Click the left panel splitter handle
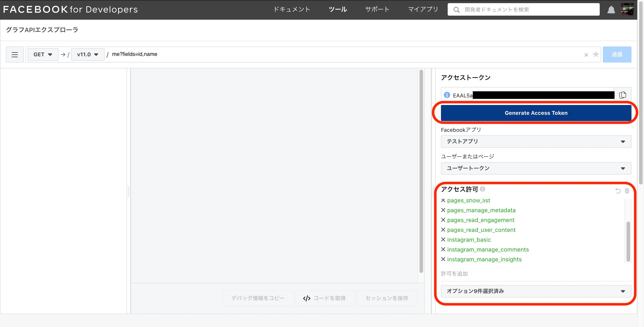The image size is (644, 327). pyautogui.click(x=129, y=191)
